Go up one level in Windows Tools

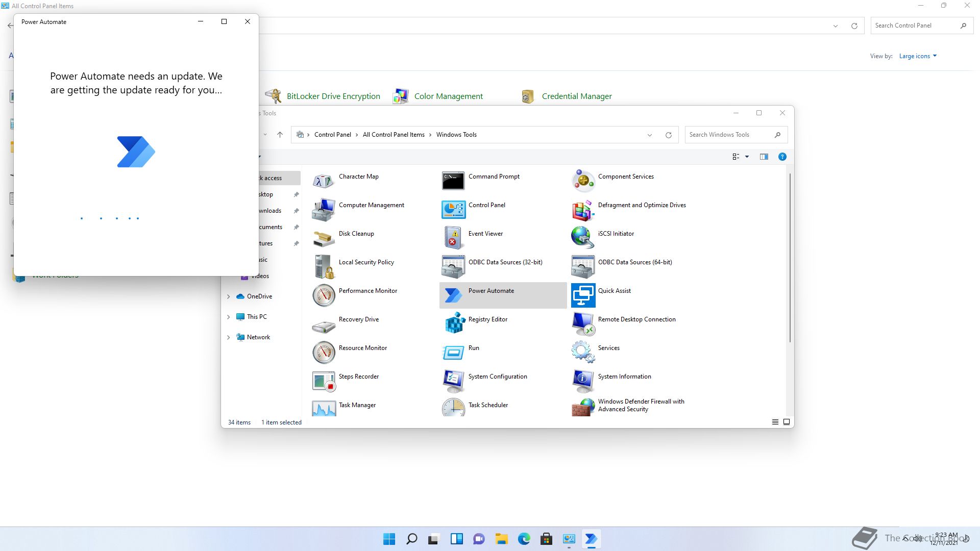(x=280, y=135)
